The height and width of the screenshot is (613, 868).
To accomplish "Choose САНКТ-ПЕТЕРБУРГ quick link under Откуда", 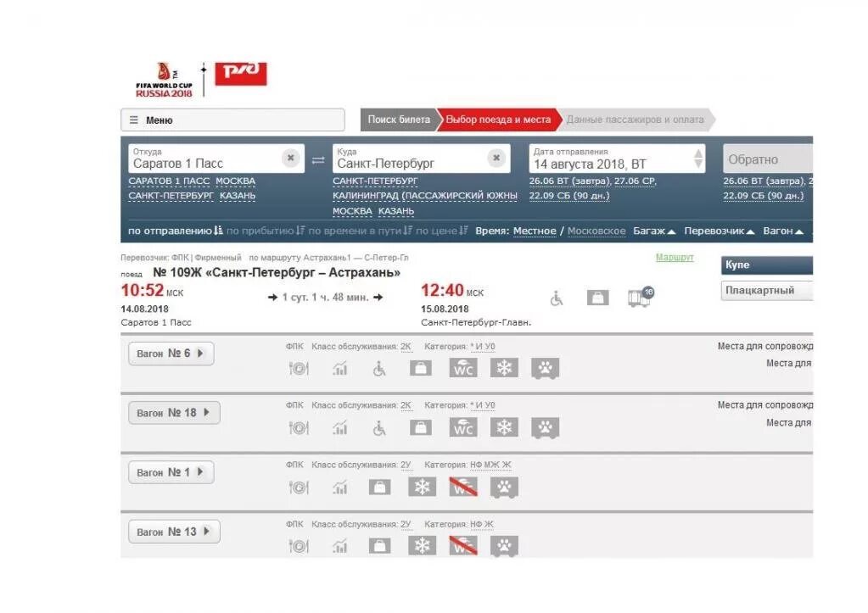I will tap(171, 196).
